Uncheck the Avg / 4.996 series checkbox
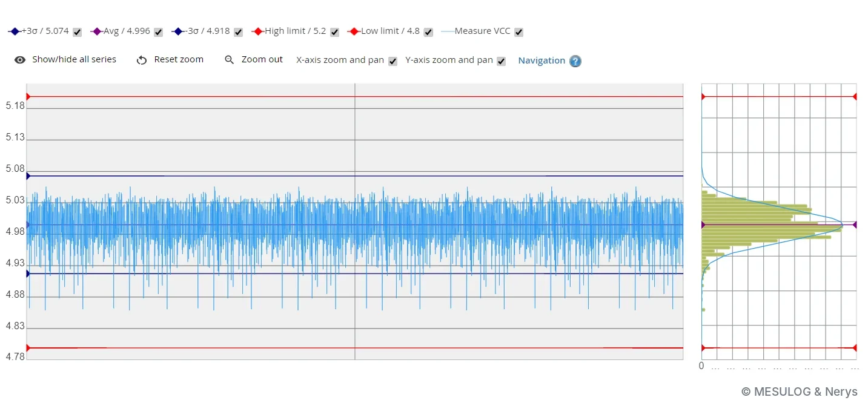 point(158,32)
